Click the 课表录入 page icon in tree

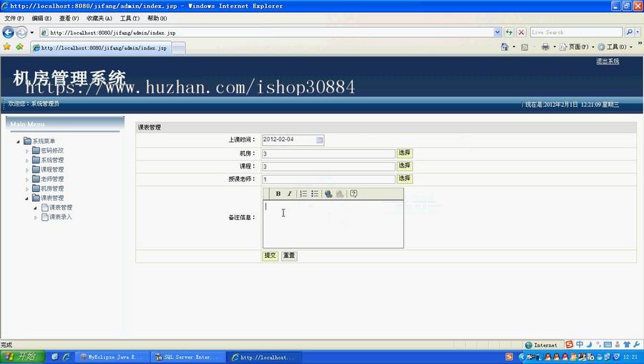[45, 217]
